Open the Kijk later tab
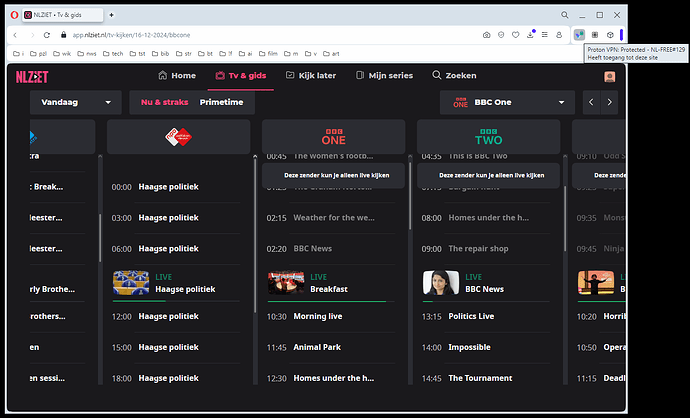Image resolution: width=690 pixels, height=418 pixels. pyautogui.click(x=311, y=76)
